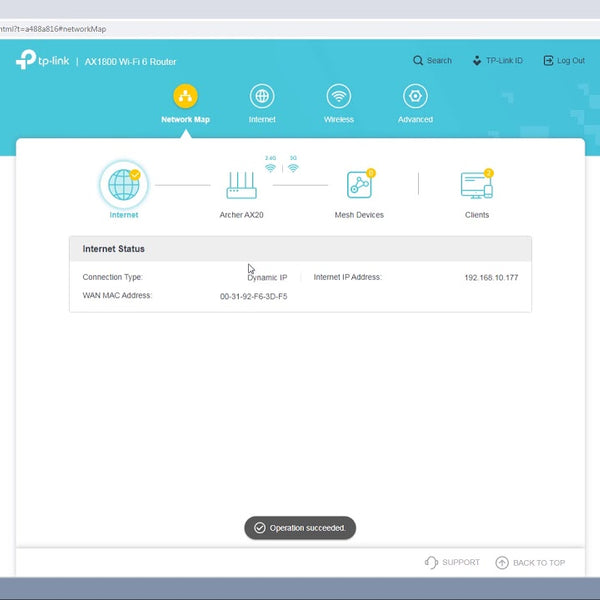Select the IP address 192.168.10.177
The image size is (600, 600).
(491, 277)
